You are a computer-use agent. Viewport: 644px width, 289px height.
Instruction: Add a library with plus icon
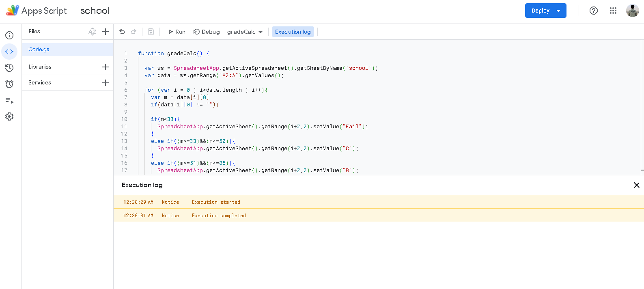coord(106,67)
